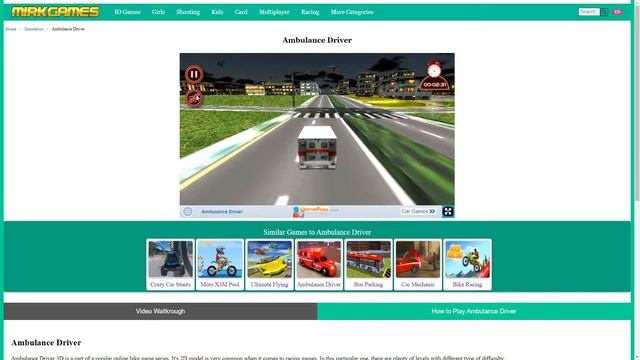The width and height of the screenshot is (640, 360).
Task: Click Similar Games to Ambulance Driver heading
Action: [317, 232]
